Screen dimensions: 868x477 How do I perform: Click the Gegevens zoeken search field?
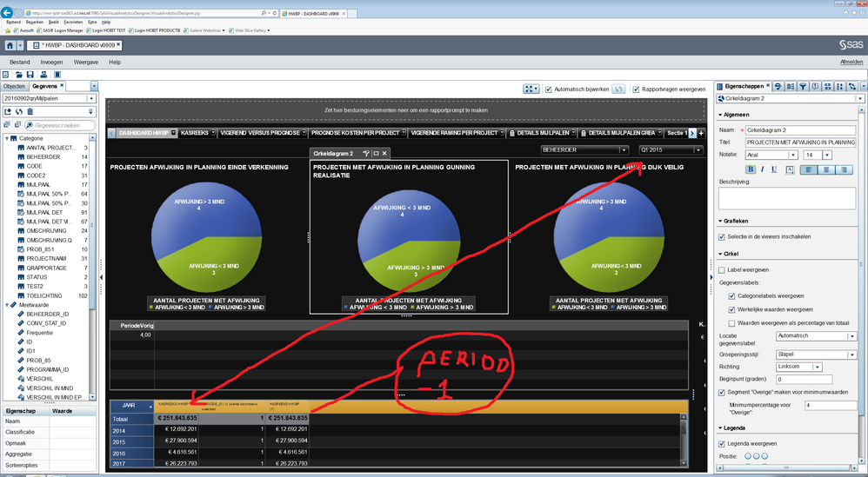click(60, 125)
